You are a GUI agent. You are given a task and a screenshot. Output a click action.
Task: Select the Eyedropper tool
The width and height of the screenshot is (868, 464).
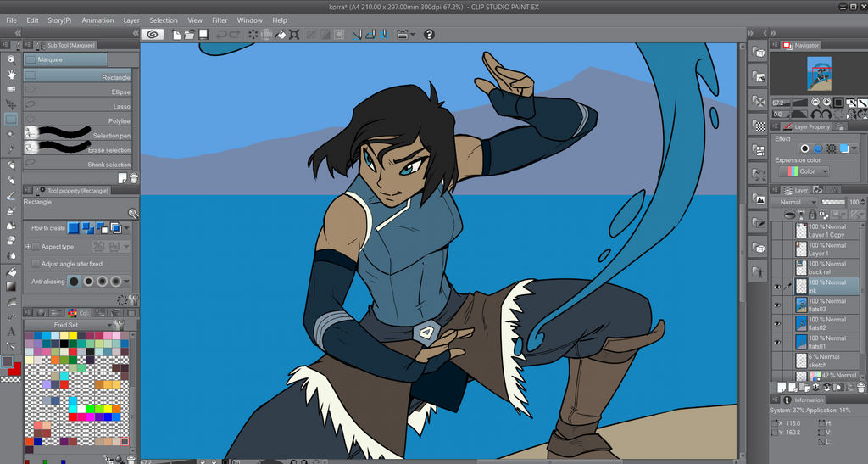11,149
